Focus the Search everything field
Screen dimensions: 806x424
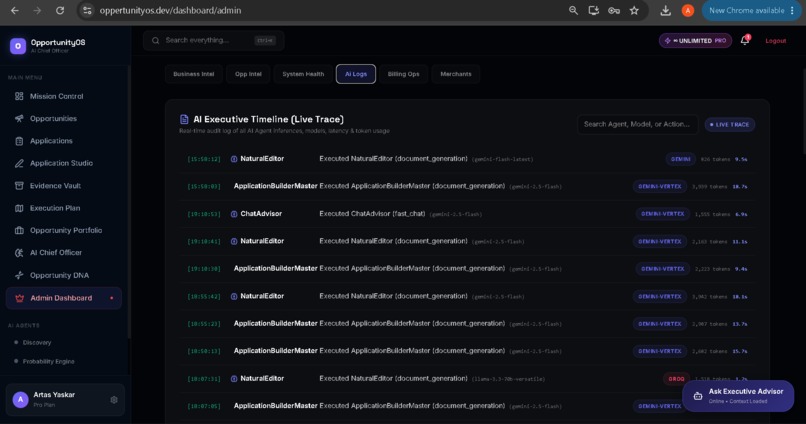click(x=214, y=40)
